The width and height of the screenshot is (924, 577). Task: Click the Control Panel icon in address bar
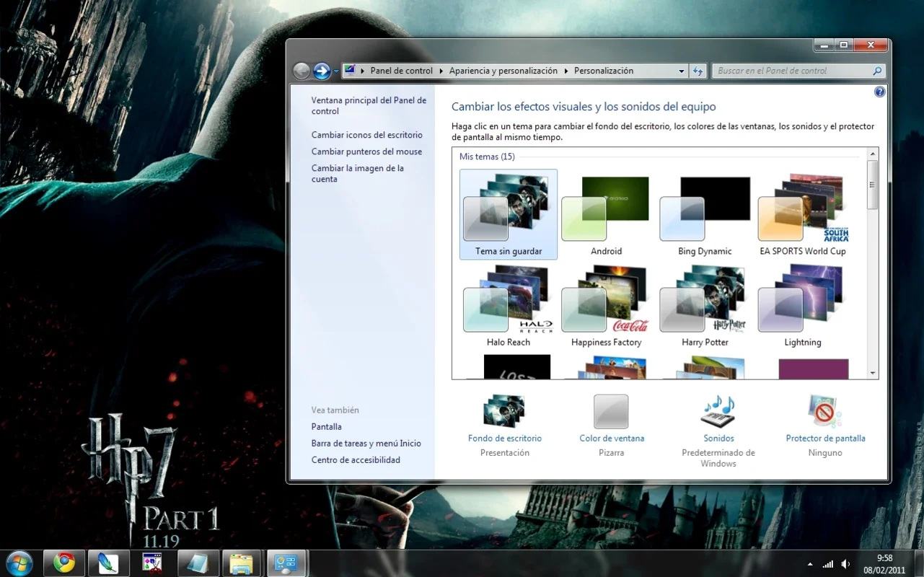click(351, 70)
